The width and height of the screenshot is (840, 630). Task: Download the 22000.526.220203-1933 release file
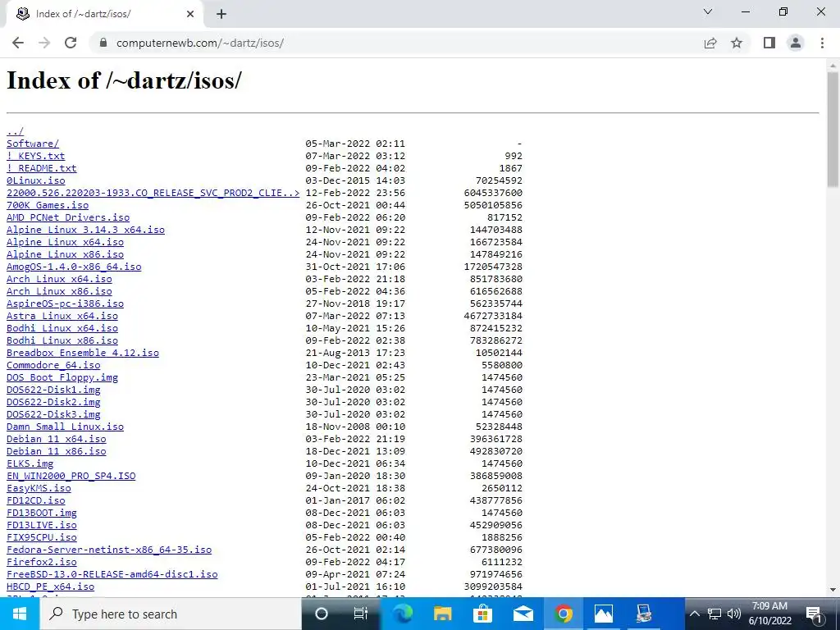tap(153, 193)
